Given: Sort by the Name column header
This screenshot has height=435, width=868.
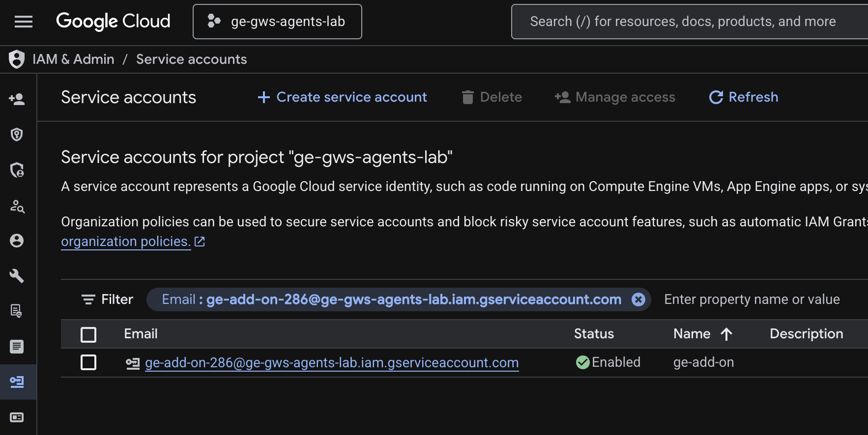Looking at the screenshot, I should pyautogui.click(x=692, y=334).
